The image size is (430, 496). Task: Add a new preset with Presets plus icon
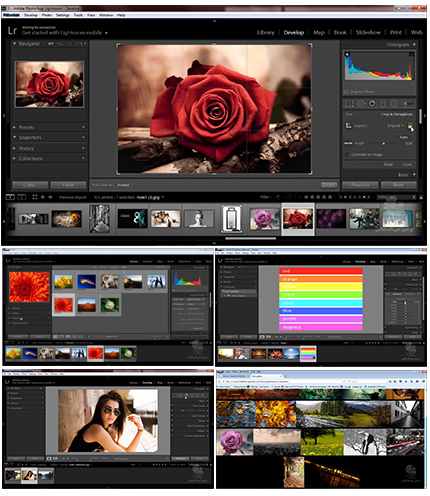83,127
